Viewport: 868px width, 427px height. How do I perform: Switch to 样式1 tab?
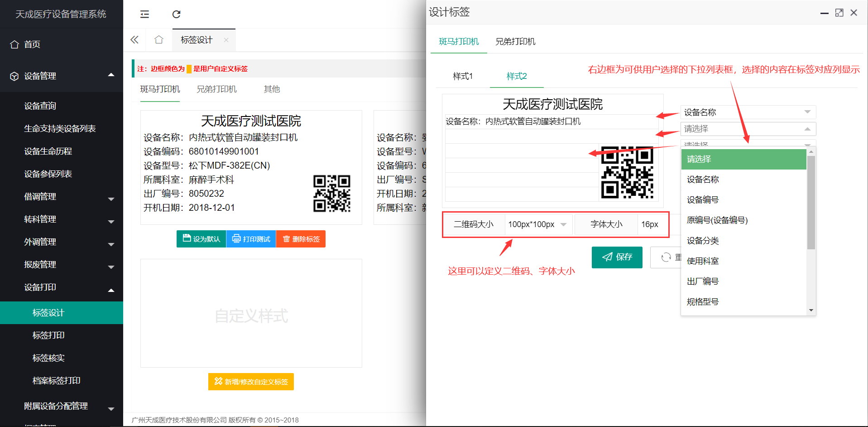click(463, 76)
